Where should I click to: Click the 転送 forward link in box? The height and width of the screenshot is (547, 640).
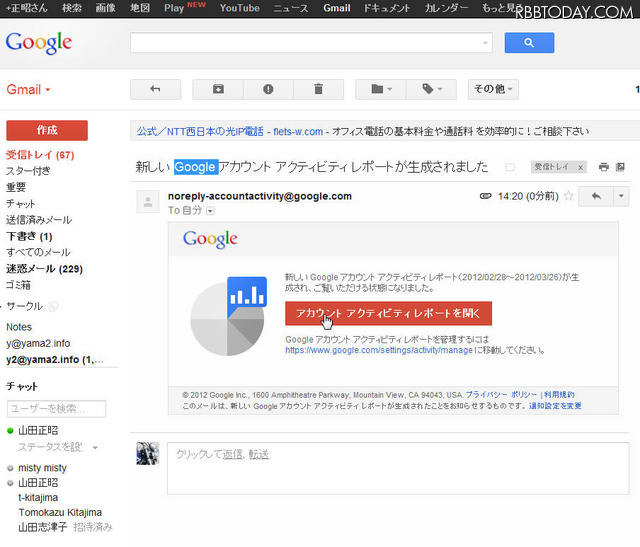259,454
